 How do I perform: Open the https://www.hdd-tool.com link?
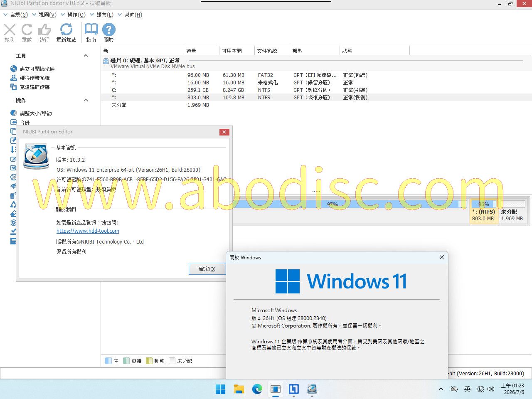88,231
